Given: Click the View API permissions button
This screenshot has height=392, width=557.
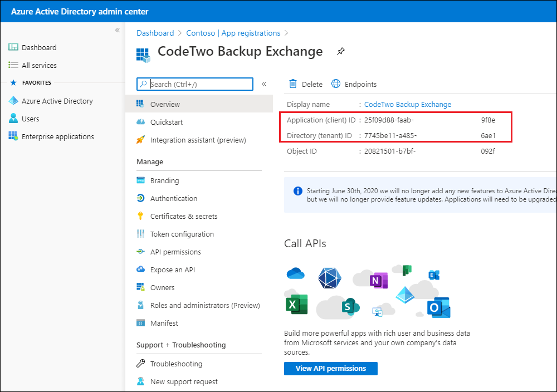Looking at the screenshot, I should click(x=331, y=369).
